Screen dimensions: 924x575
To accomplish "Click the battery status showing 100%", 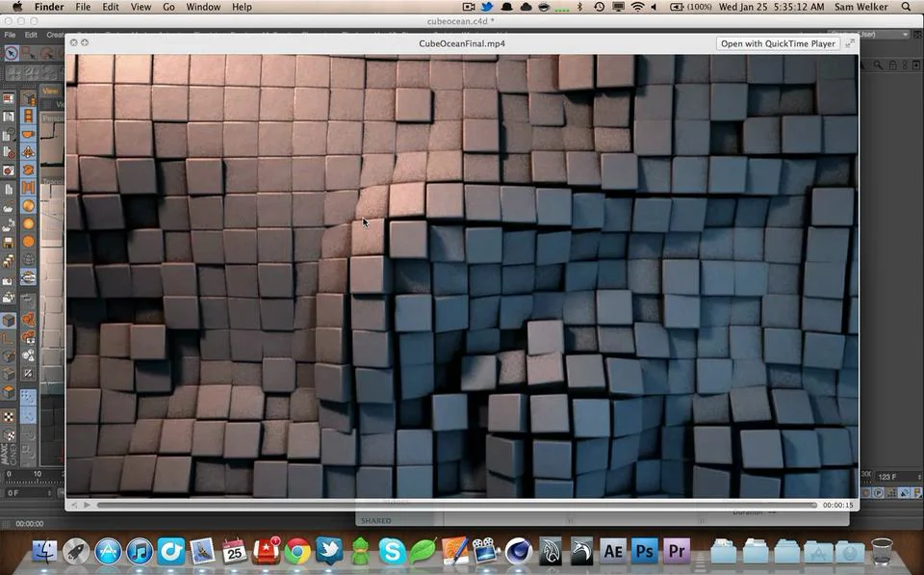I will (691, 7).
